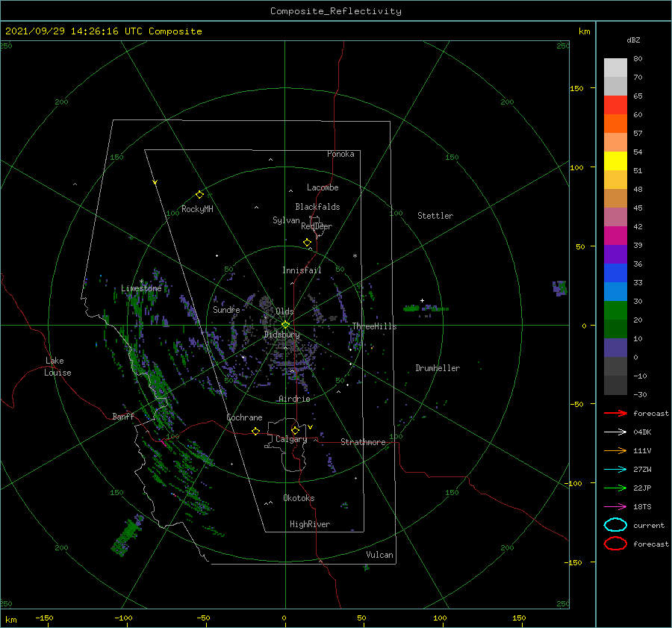Click the cyan 27ZW arrow icon
This screenshot has height=628, width=672.
615,470
